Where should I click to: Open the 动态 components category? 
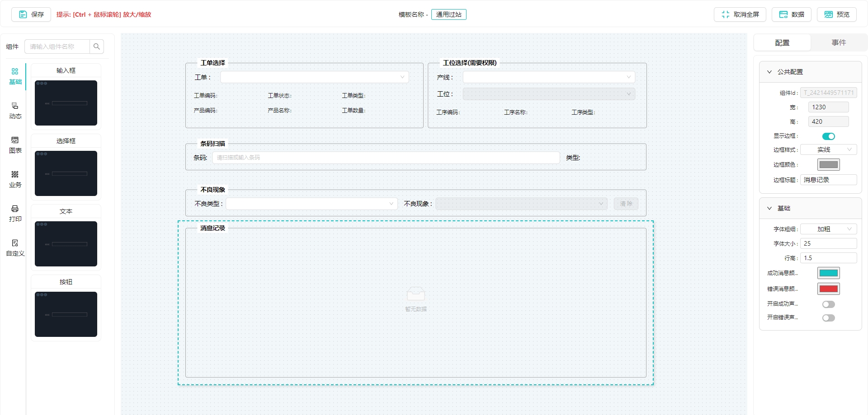click(x=15, y=110)
